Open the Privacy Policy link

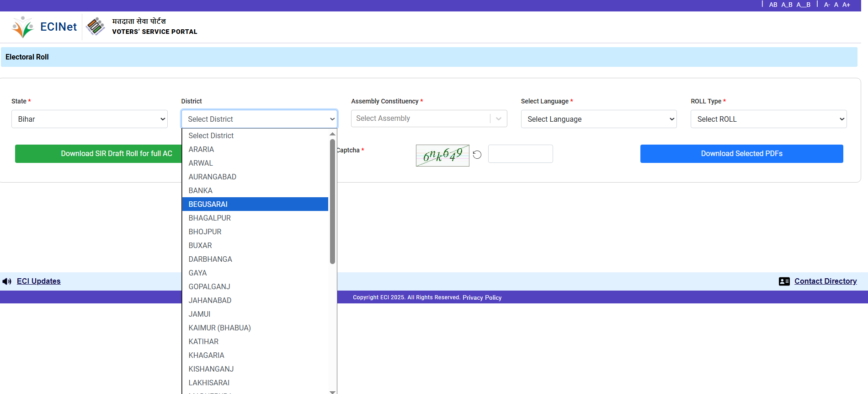pos(482,297)
